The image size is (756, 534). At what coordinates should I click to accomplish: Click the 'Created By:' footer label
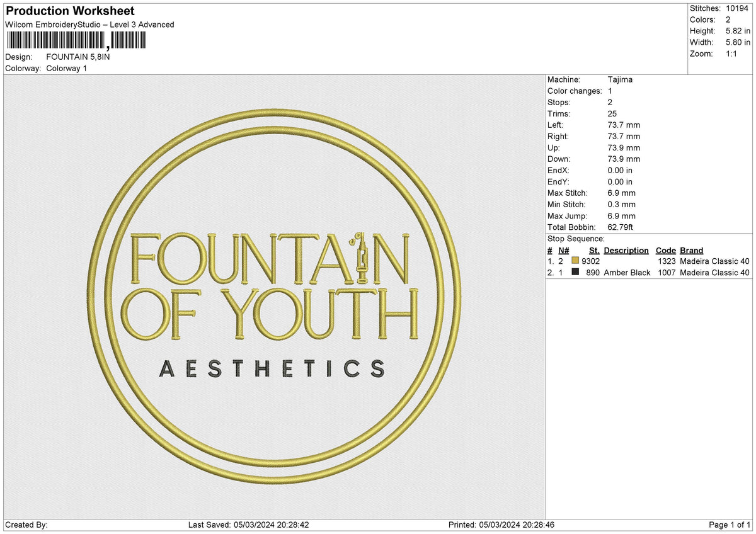click(x=26, y=525)
